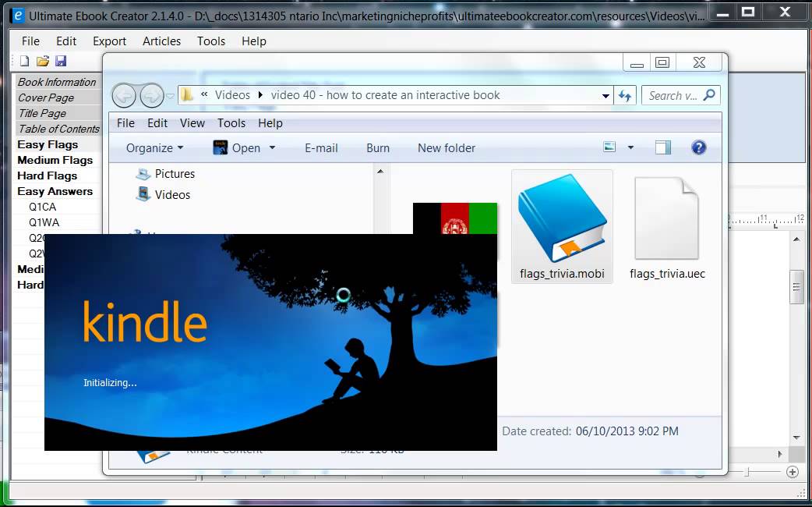Click the New document icon in Ebook Creator toolbar
Screen dimensions: 812x507
[24, 61]
